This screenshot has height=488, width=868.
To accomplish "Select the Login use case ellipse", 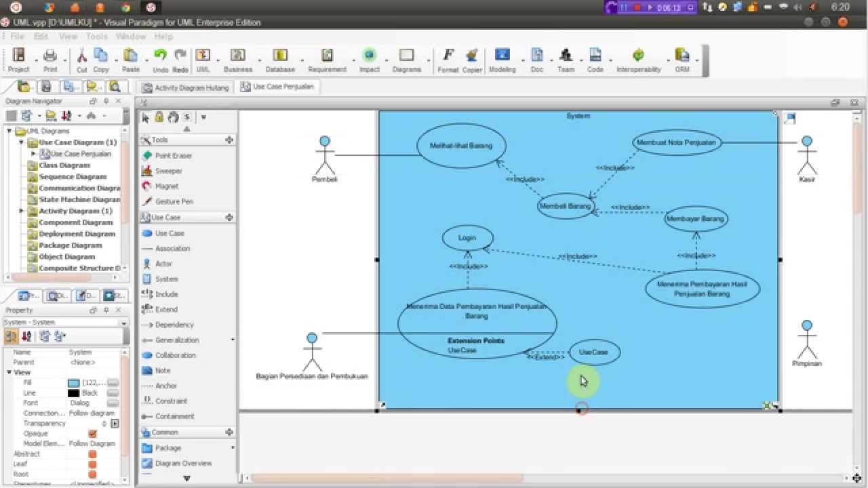I will pyautogui.click(x=467, y=238).
